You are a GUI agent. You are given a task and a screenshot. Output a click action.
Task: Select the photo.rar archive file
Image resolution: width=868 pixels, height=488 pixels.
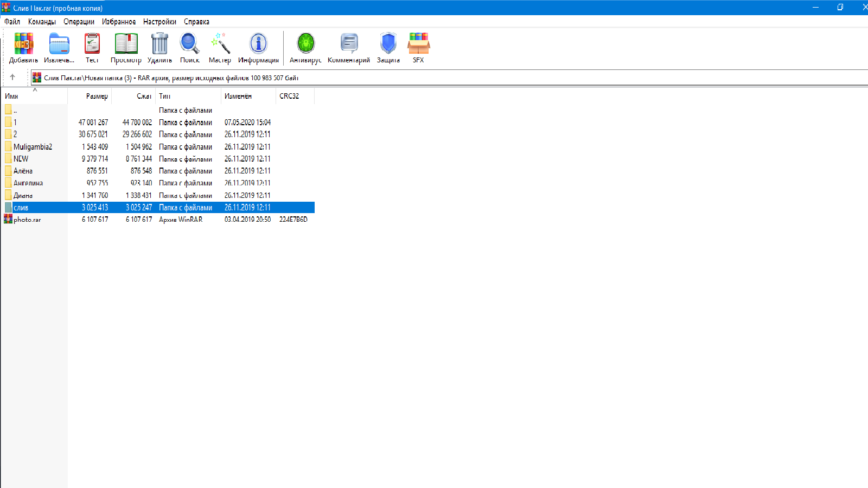[x=27, y=220]
